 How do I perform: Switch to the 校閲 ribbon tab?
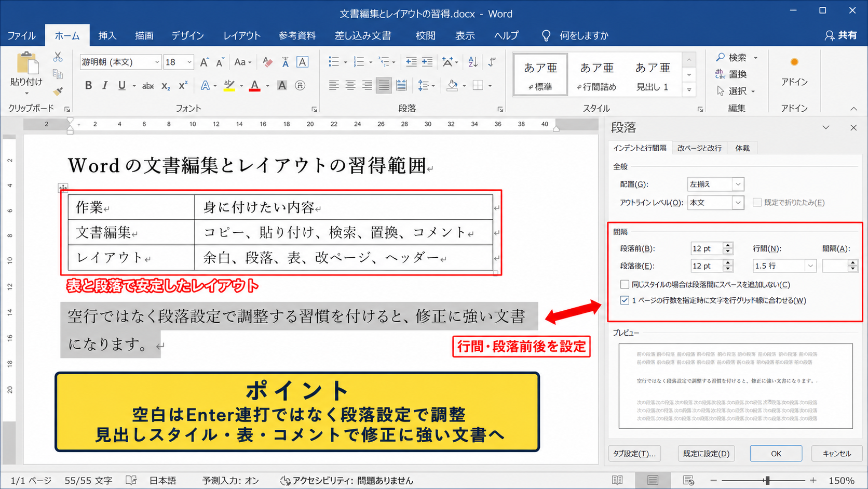(425, 35)
